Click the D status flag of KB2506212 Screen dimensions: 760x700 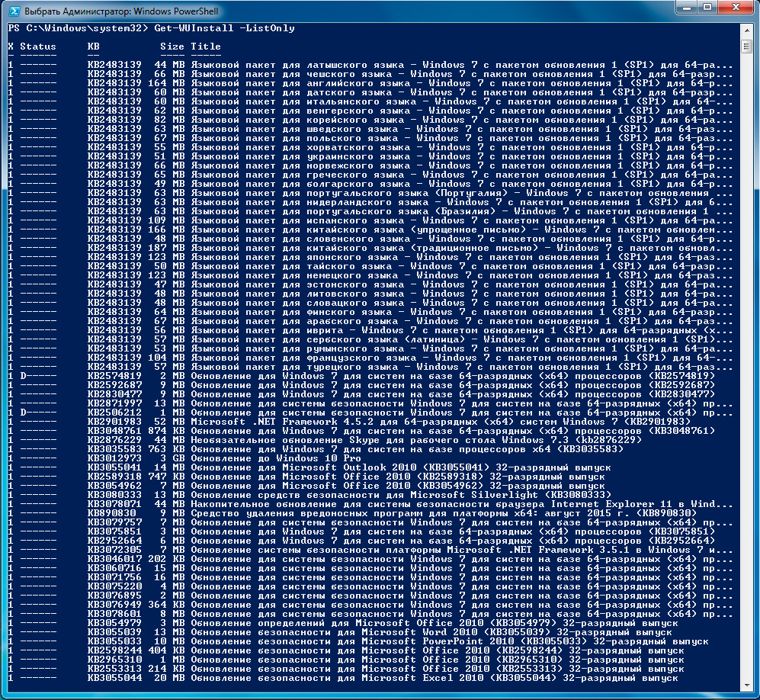(24, 413)
